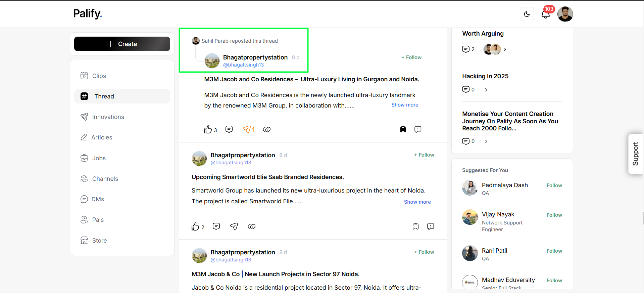The height and width of the screenshot is (293, 644).
Task: Open Rani Patil profile picture
Action: tap(470, 253)
